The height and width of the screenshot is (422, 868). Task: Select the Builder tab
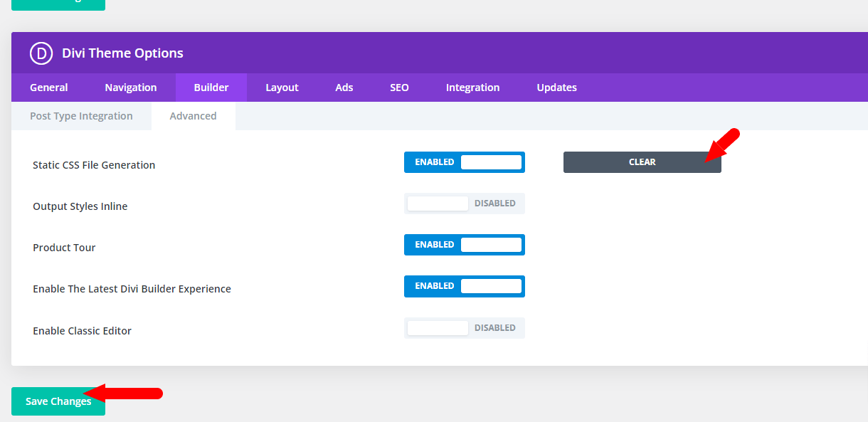click(211, 88)
